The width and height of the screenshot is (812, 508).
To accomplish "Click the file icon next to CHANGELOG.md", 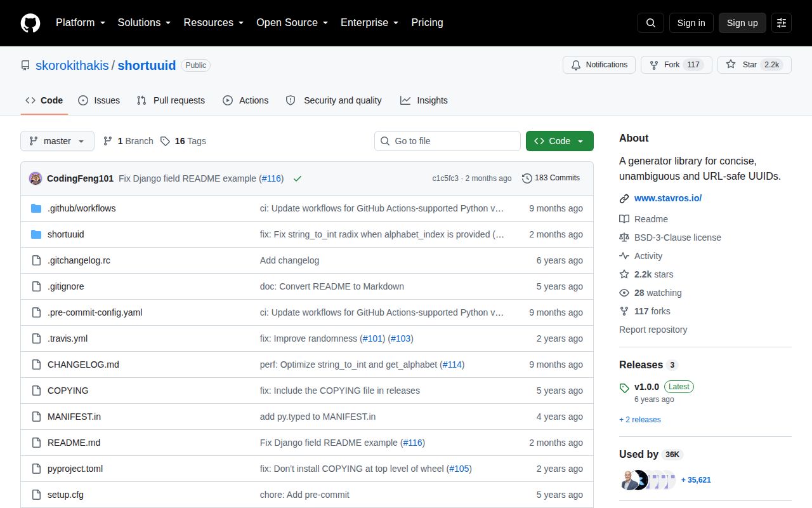I will [36, 364].
